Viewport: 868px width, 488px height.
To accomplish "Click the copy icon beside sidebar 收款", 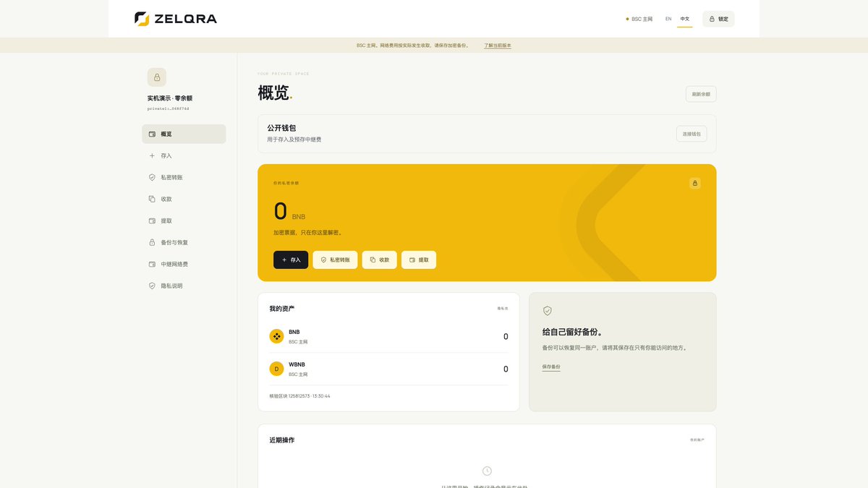I will (x=152, y=199).
